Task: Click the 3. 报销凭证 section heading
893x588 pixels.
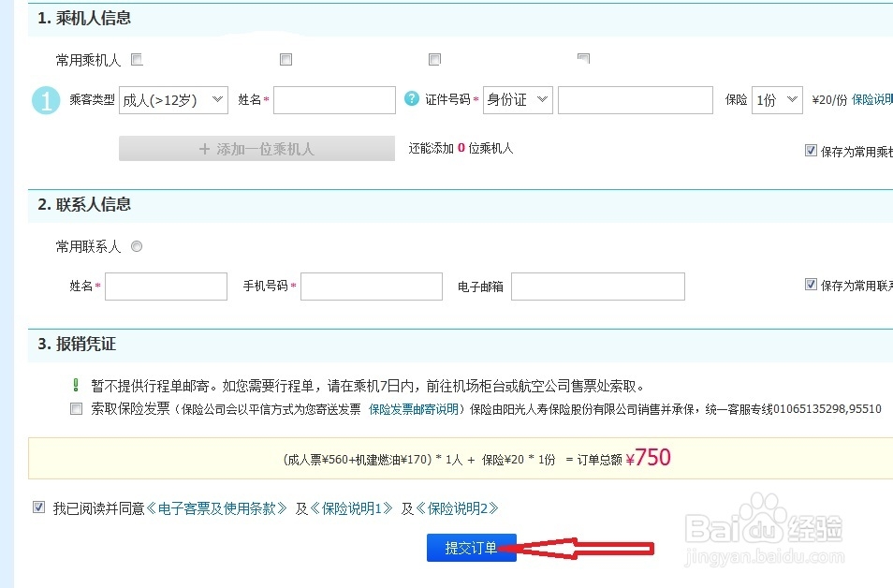Action: click(x=77, y=345)
